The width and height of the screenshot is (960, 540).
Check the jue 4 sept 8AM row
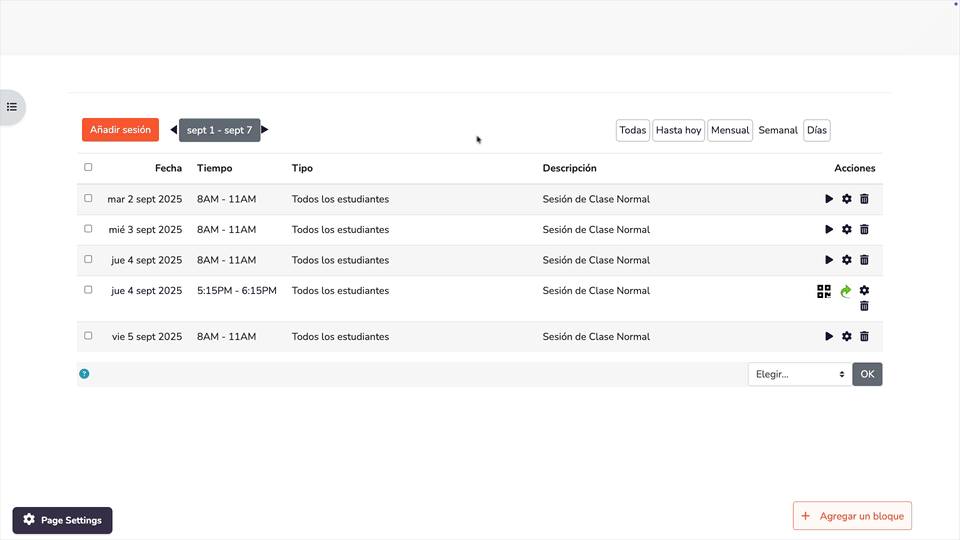click(x=88, y=260)
